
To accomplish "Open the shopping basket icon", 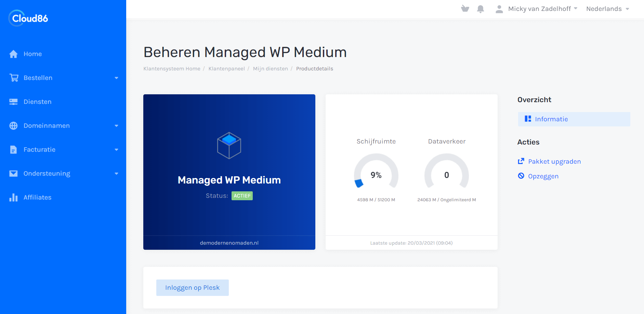I will click(x=465, y=9).
